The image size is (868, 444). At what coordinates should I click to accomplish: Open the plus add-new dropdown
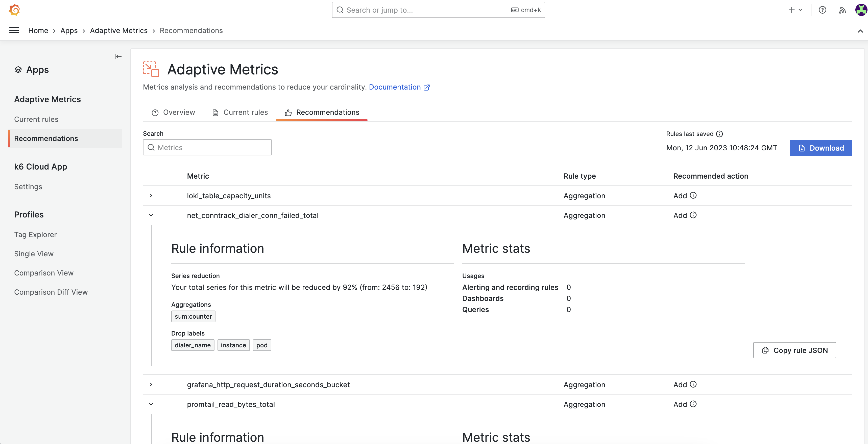click(795, 10)
